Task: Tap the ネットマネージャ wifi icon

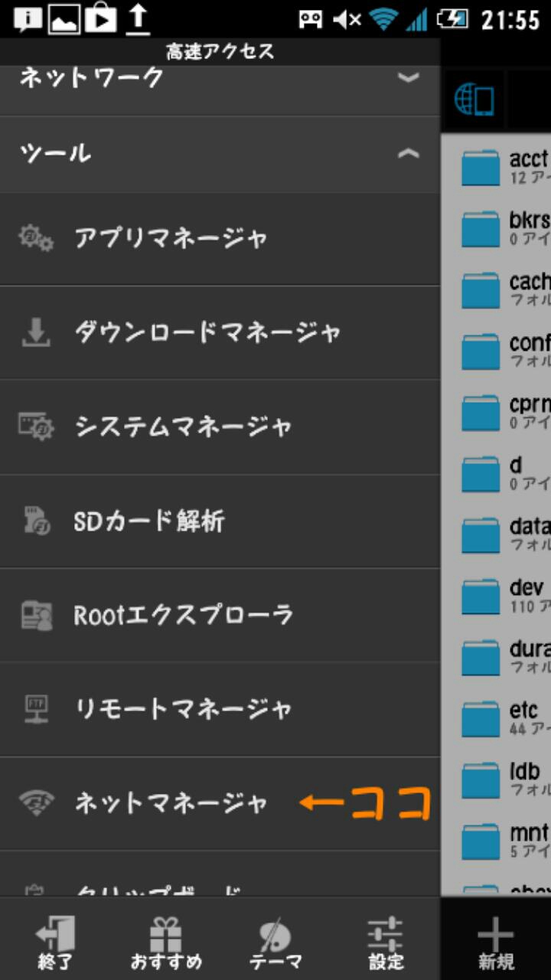Action: coord(36,802)
